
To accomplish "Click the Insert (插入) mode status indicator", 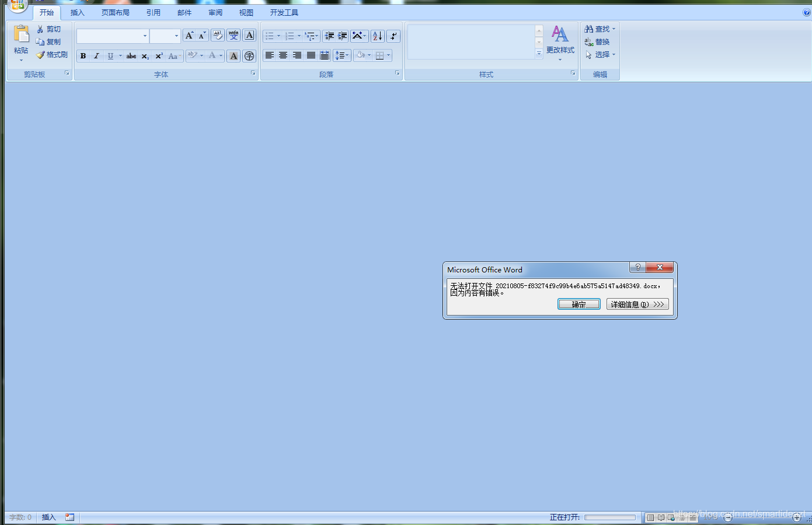I will tap(49, 517).
